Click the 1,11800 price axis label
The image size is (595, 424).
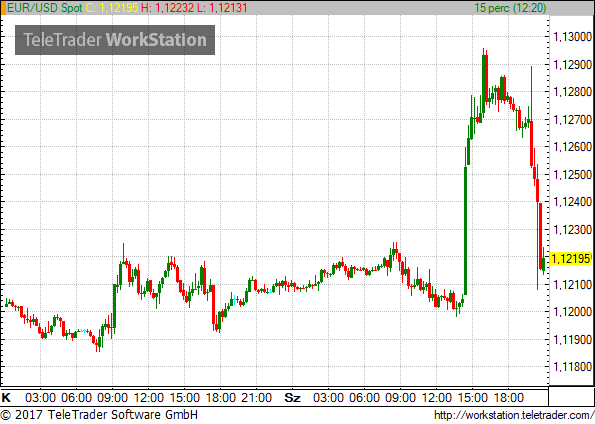[x=573, y=367]
